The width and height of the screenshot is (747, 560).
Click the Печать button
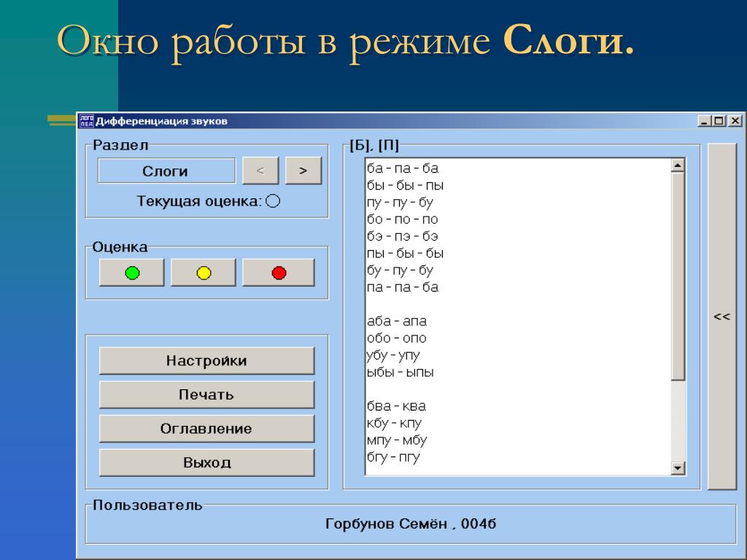[206, 394]
